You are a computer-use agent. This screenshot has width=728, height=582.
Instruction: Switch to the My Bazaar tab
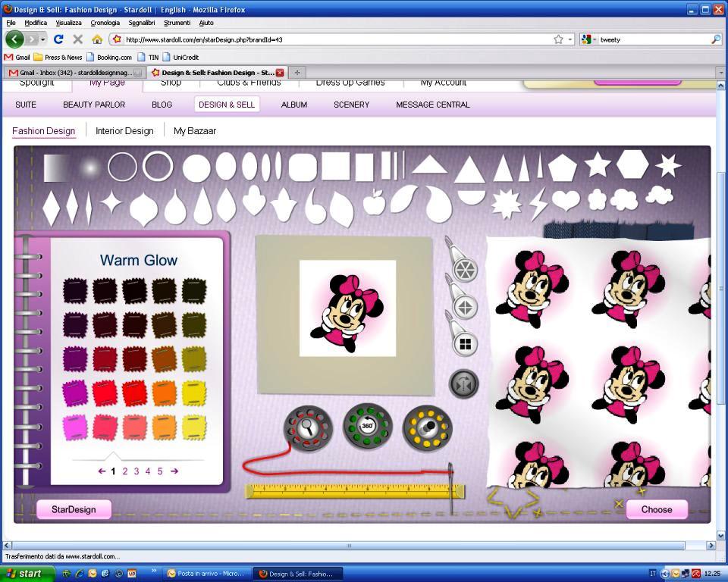(195, 131)
